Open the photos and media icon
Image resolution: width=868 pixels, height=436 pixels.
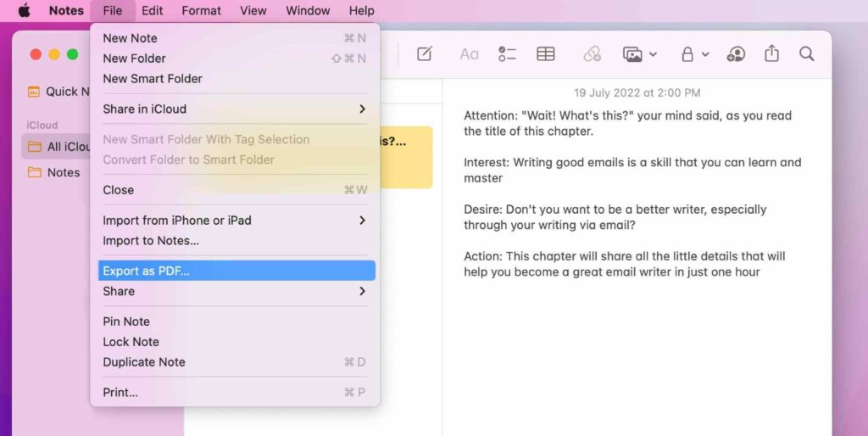point(632,54)
